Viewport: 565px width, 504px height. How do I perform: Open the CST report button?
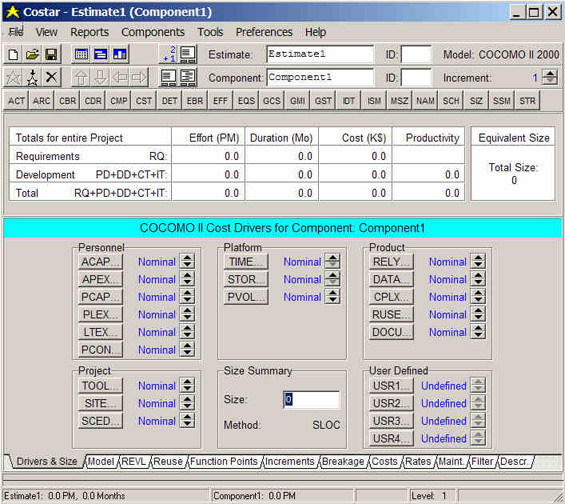[x=144, y=101]
